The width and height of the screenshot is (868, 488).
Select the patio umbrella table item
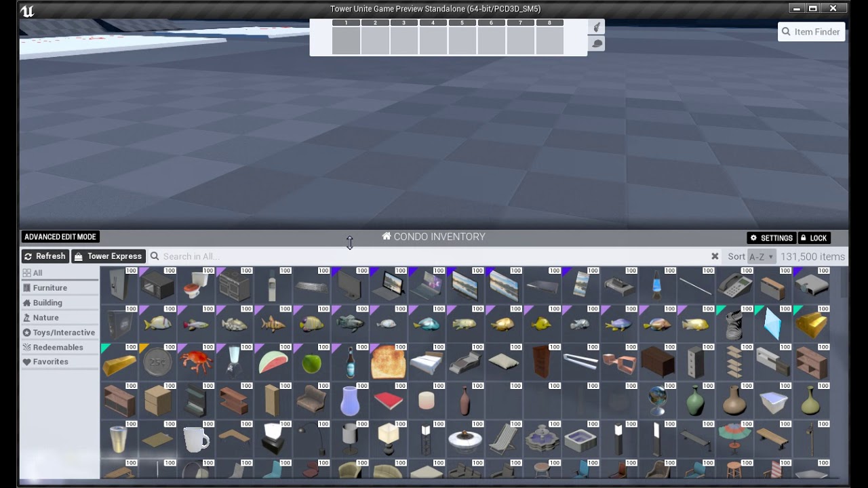734,439
